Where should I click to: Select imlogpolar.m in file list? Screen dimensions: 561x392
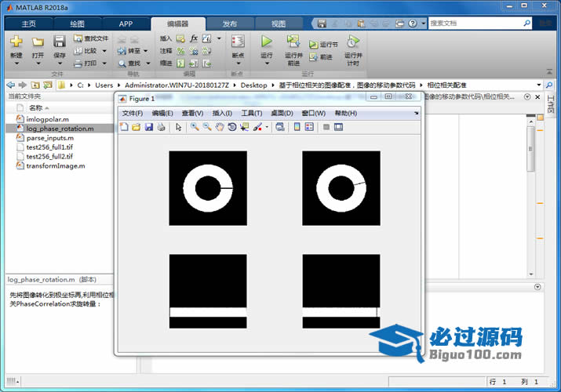coord(48,119)
